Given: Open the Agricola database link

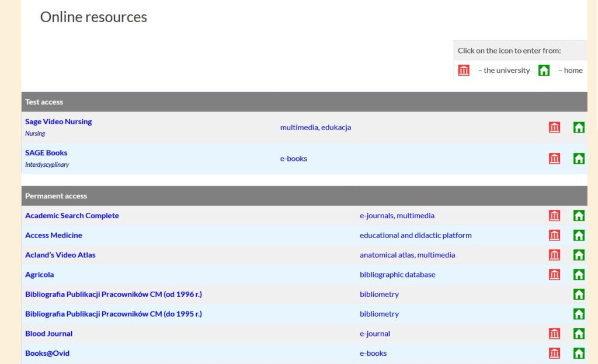Looking at the screenshot, I should coord(40,275).
